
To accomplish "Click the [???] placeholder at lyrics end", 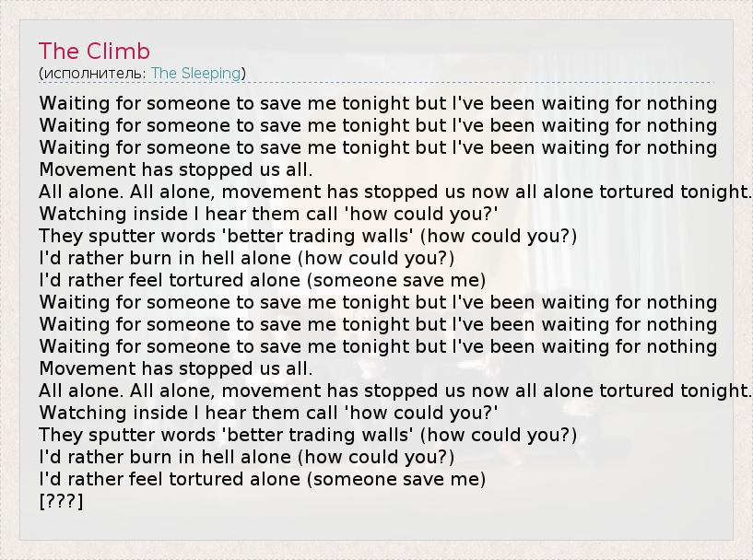I will (62, 501).
